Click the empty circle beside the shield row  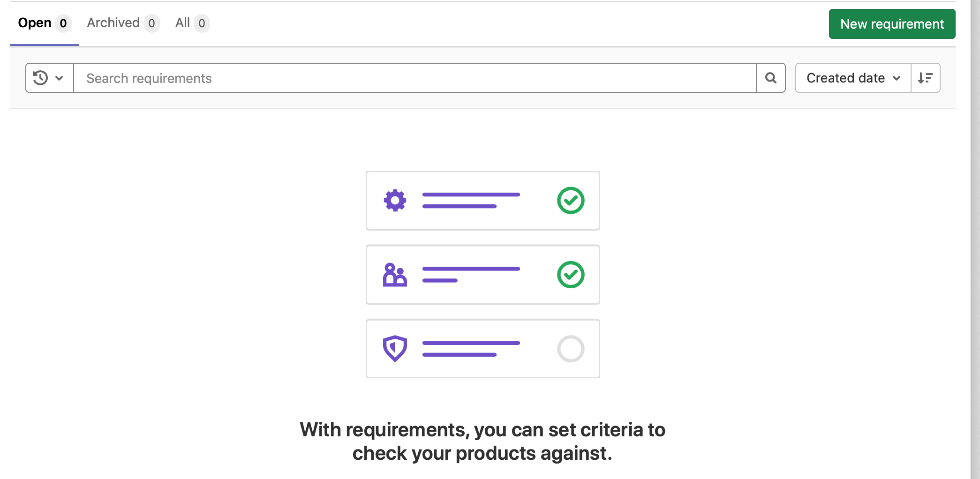[x=571, y=349]
